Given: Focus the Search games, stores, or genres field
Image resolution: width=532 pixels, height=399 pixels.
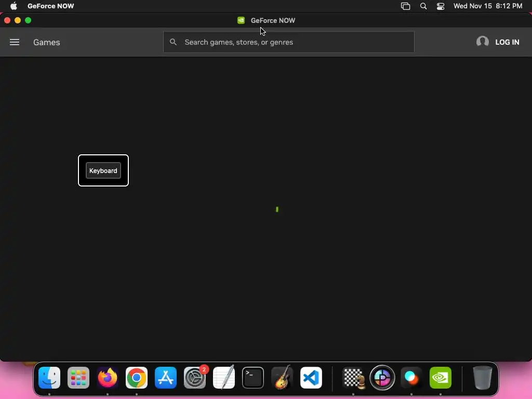Looking at the screenshot, I should point(289,42).
